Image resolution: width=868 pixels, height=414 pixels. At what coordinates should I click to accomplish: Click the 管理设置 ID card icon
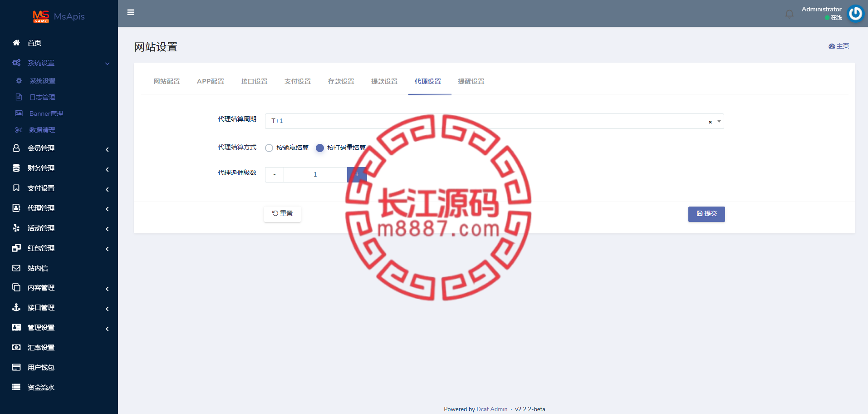point(16,327)
